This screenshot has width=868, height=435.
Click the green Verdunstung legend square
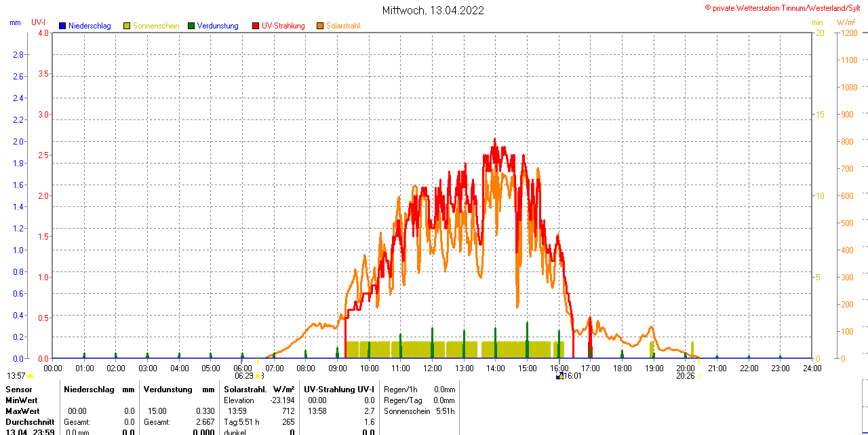(x=191, y=26)
